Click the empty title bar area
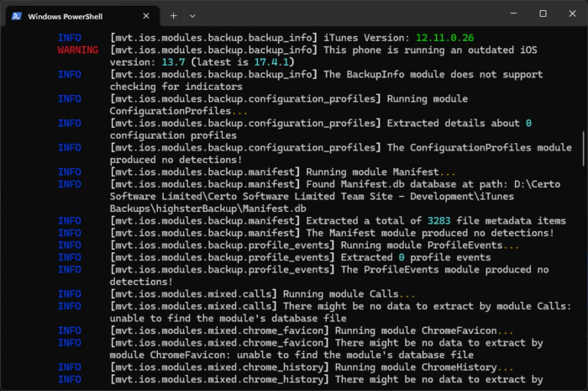This screenshot has height=391, width=588. click(x=353, y=15)
